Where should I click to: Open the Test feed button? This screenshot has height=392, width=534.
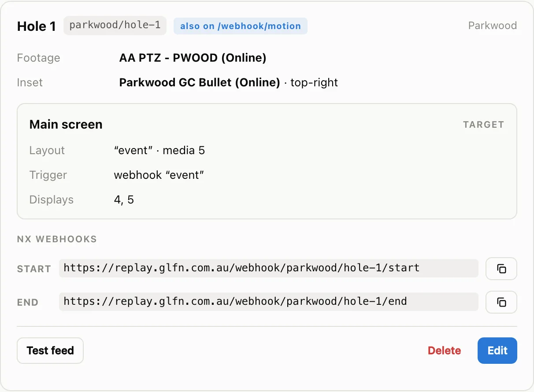click(50, 351)
